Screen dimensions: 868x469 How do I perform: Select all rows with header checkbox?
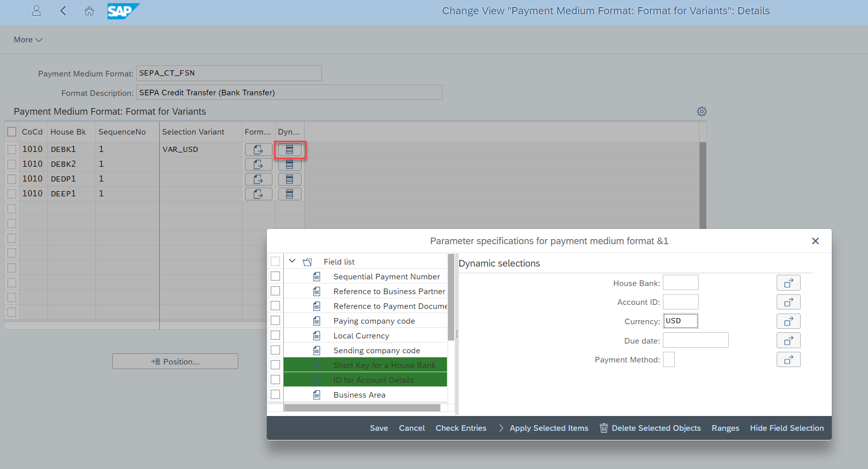tap(12, 132)
